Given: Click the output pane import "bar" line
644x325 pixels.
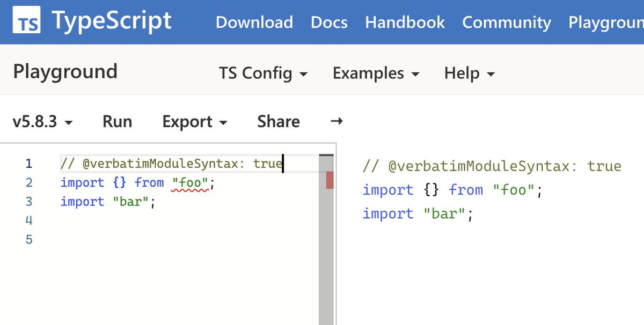Looking at the screenshot, I should point(418,214).
